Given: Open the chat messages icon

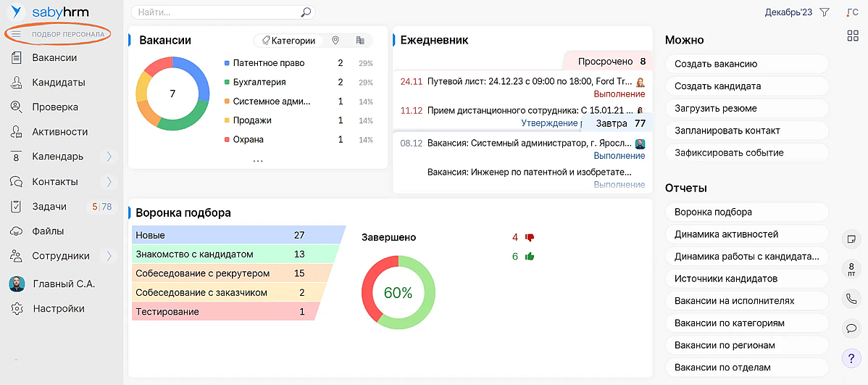Looking at the screenshot, I should pyautogui.click(x=851, y=328).
